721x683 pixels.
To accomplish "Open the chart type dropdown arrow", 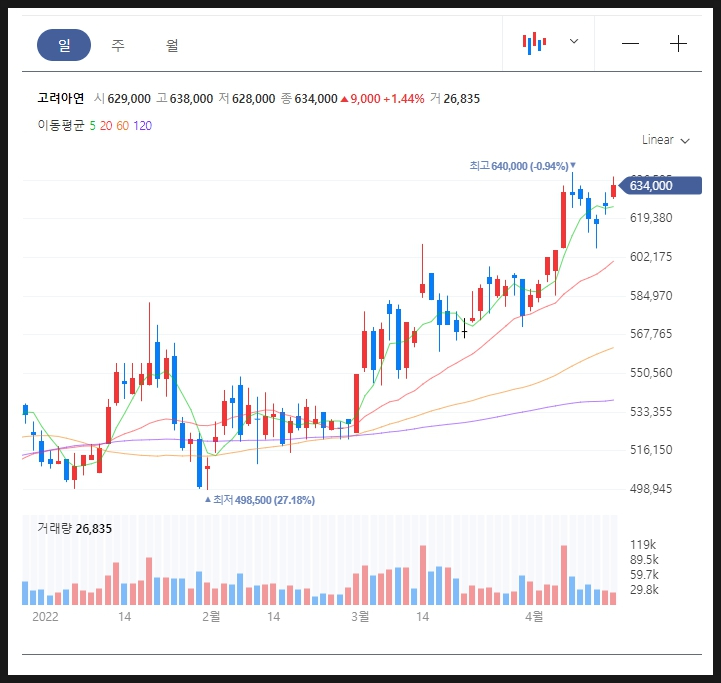I will click(x=574, y=41).
